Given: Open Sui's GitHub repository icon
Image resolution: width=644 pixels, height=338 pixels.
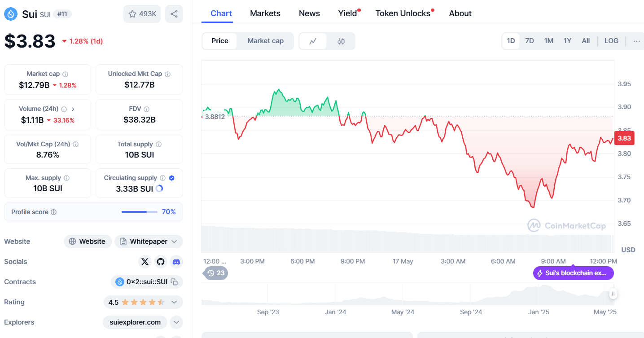Looking at the screenshot, I should coord(161,262).
